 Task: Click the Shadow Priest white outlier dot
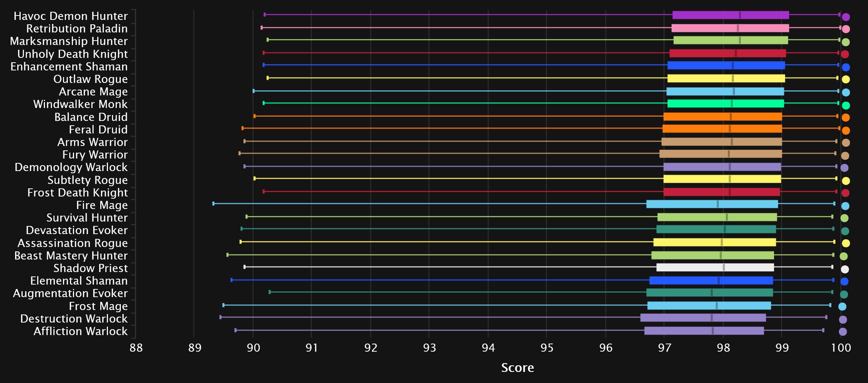pyautogui.click(x=845, y=269)
